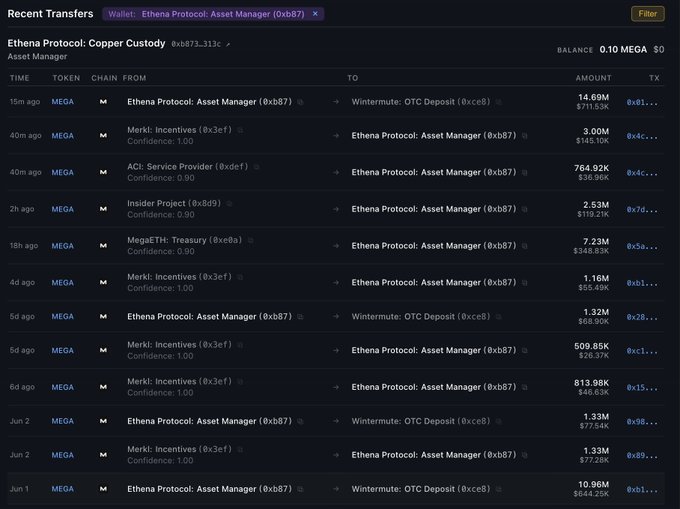Copy recipient address in the 7.23M row

coord(524,246)
